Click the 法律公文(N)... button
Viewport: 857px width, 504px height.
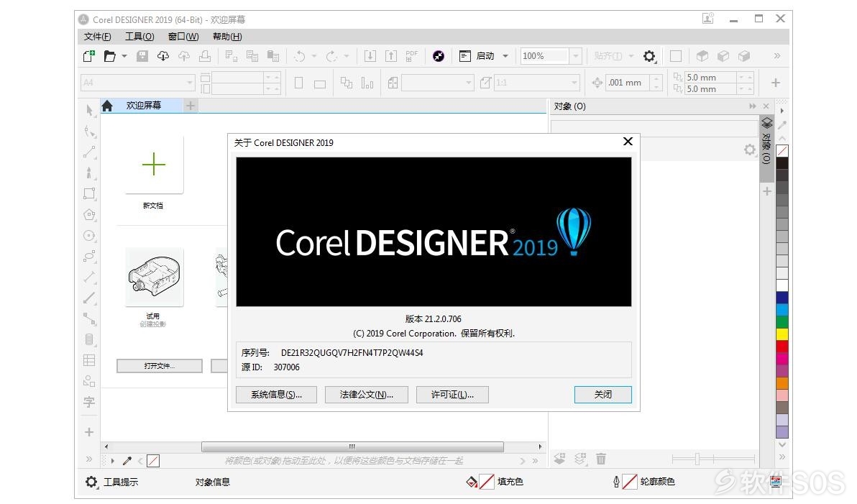coord(366,395)
